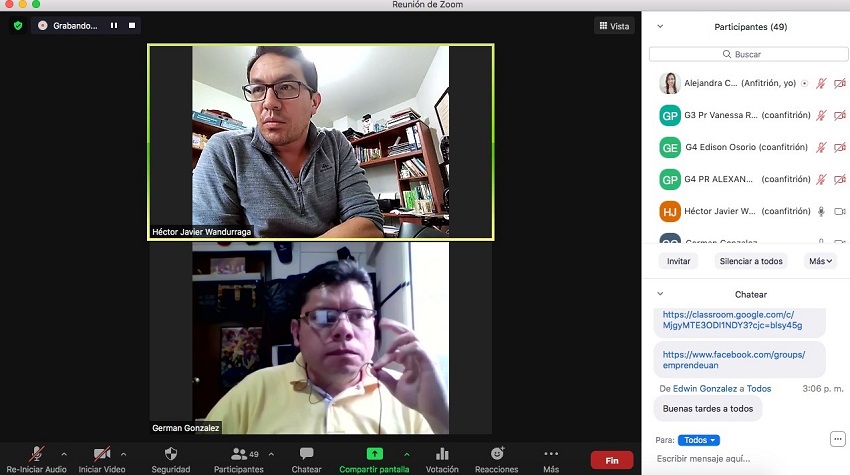Click Alejandra C... (Anfitrión, yo) name
The image size is (850, 475).
[x=739, y=83]
